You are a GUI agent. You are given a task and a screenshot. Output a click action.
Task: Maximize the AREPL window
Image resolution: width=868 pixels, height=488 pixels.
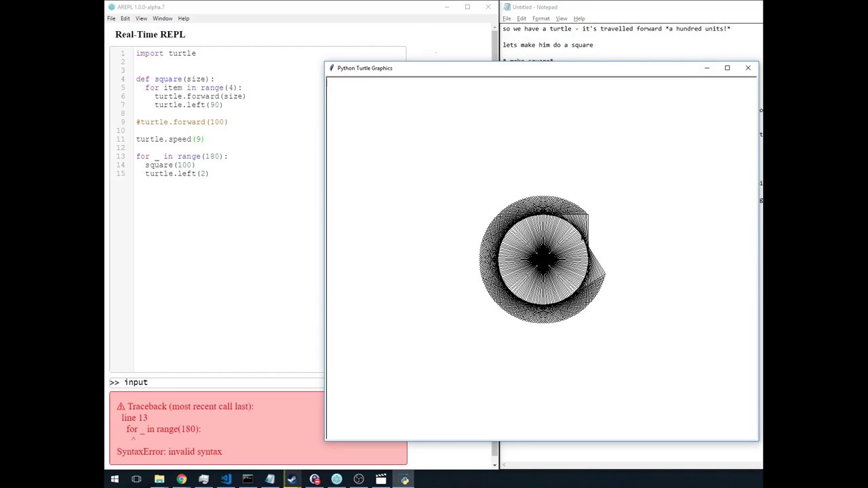pos(467,7)
